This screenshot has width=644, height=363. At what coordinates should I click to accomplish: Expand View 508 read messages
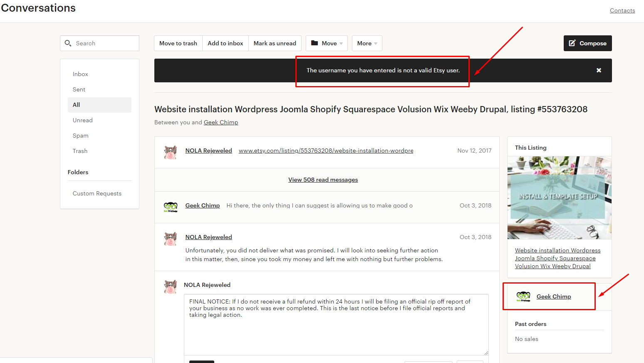(323, 180)
